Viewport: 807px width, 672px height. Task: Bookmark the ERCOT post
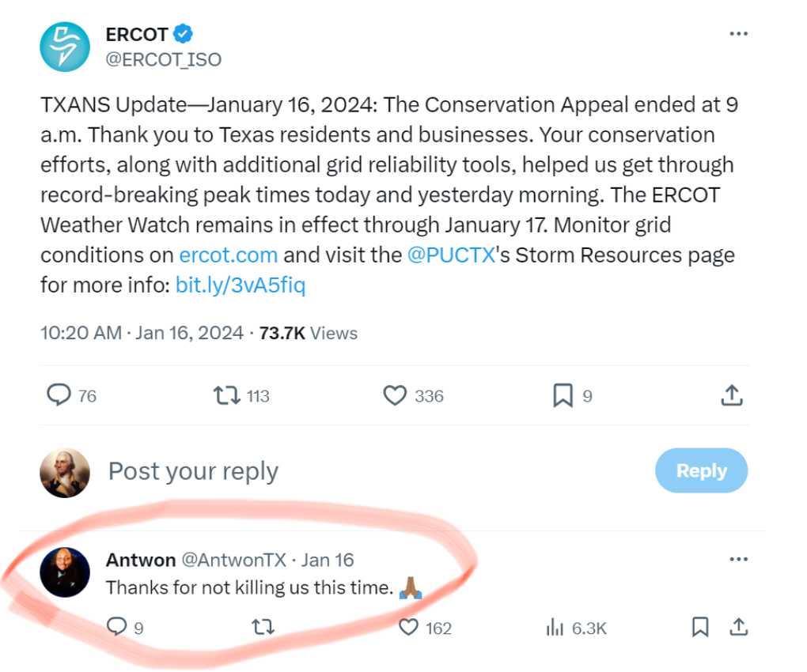pos(563,395)
